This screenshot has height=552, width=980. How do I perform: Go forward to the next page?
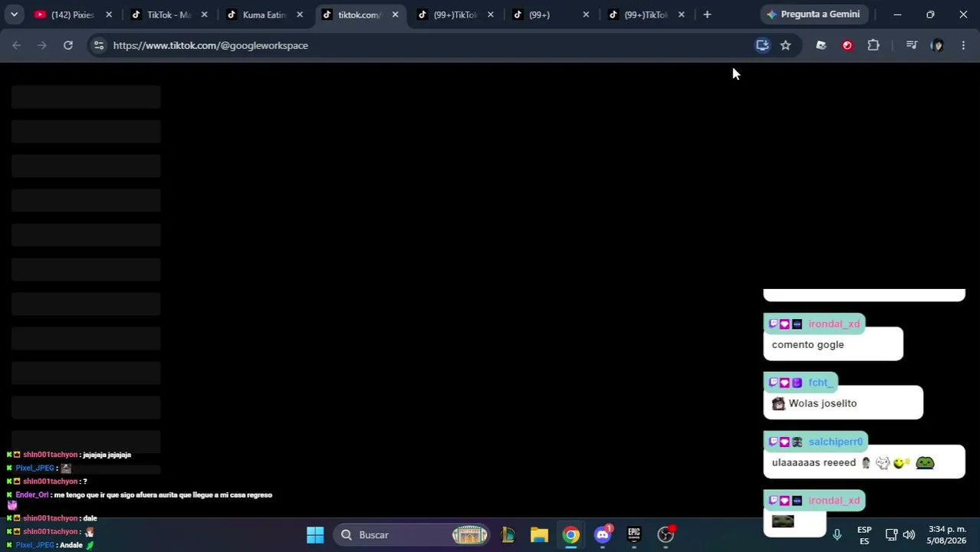[42, 45]
